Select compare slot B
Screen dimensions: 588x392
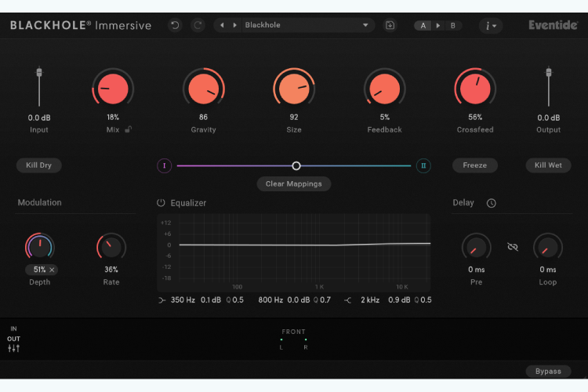click(x=453, y=26)
